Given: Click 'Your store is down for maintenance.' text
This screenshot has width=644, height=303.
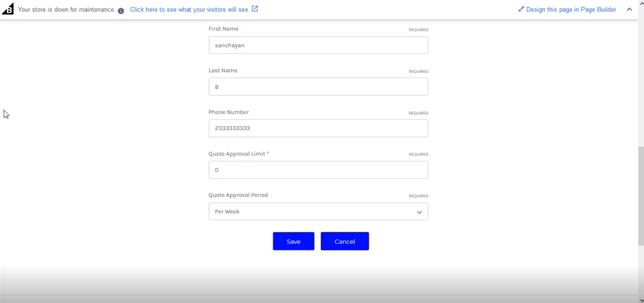Looking at the screenshot, I should click(67, 10).
